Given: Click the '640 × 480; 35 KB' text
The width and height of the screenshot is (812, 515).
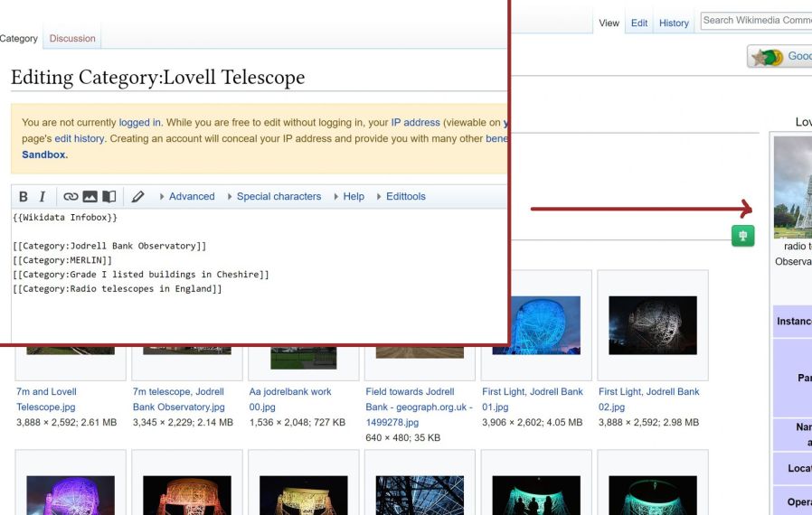Looking at the screenshot, I should coord(403,438).
